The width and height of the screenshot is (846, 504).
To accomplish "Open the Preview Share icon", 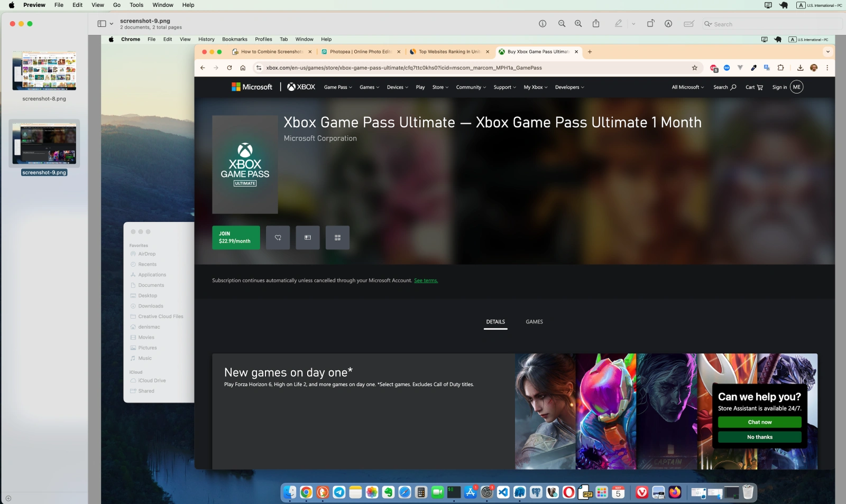I will (596, 24).
